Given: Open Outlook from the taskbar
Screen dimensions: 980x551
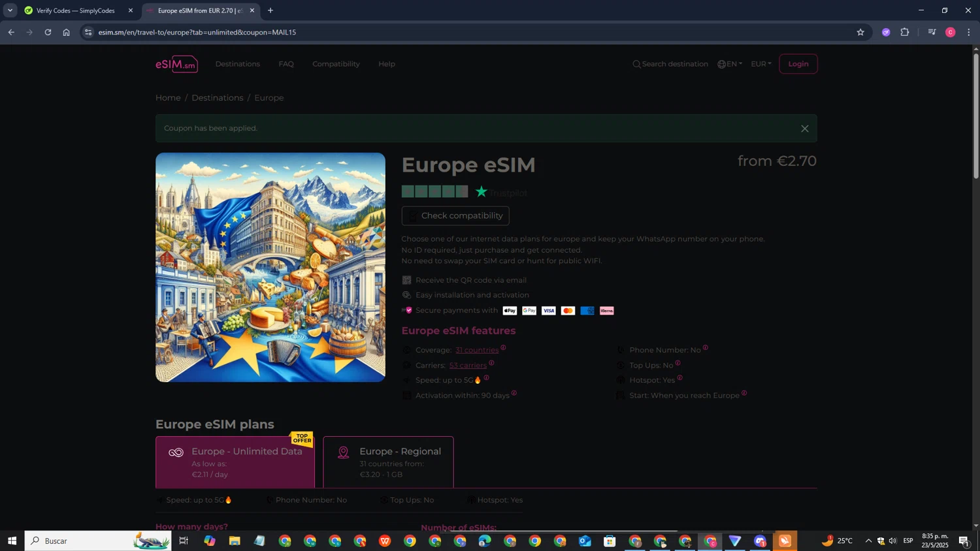Looking at the screenshot, I should [x=585, y=541].
